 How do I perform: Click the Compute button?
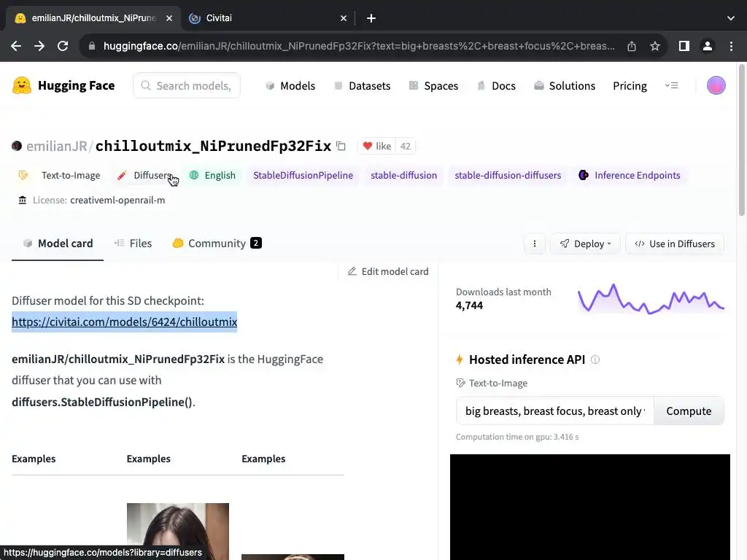point(689,411)
